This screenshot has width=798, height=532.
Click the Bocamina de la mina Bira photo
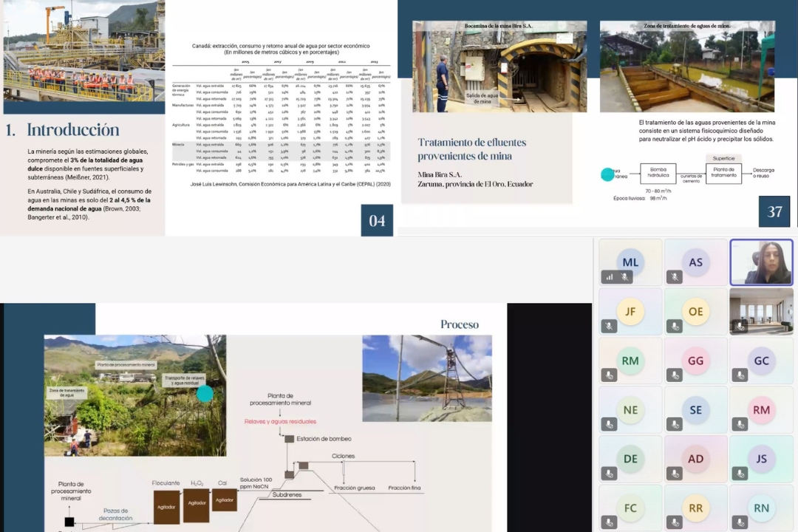(499, 66)
